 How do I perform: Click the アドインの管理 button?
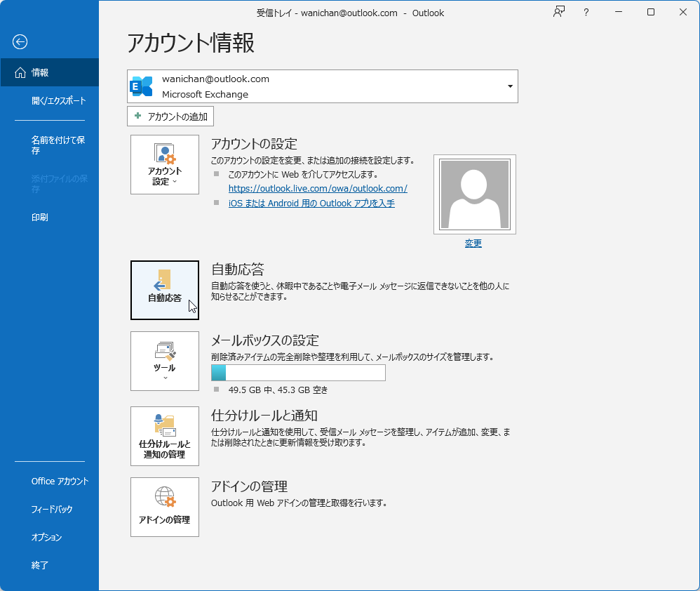[x=165, y=507]
